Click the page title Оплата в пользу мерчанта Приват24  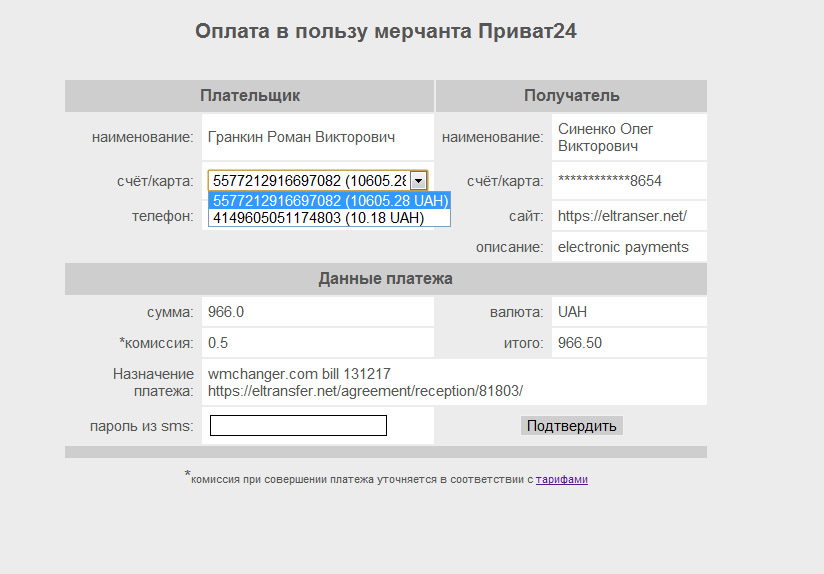click(x=386, y=31)
